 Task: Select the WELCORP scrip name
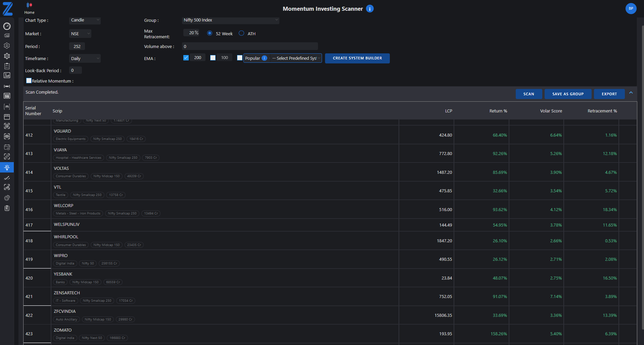63,206
